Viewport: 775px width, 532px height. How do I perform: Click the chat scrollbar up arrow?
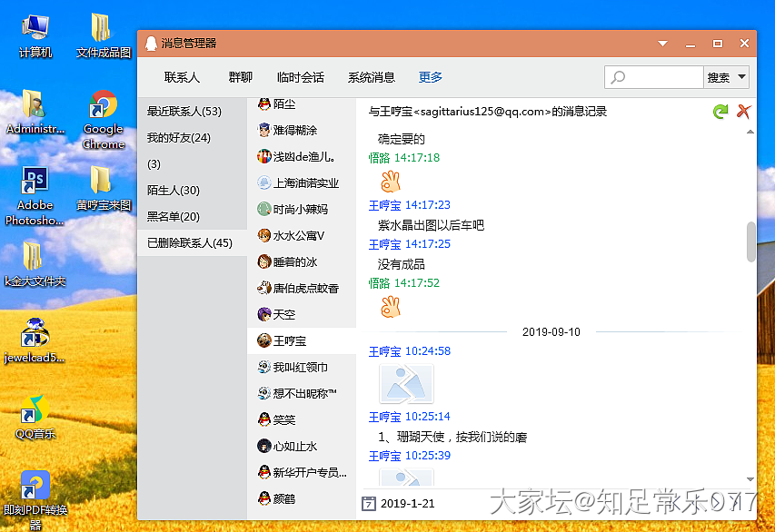[x=750, y=132]
